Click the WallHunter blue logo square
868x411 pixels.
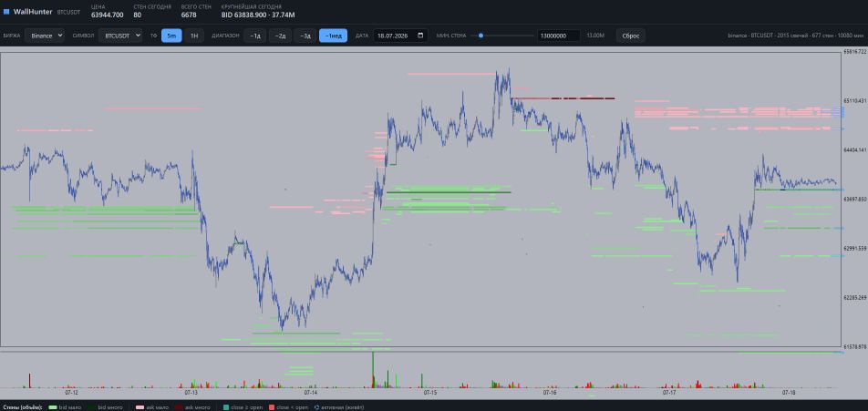click(6, 11)
